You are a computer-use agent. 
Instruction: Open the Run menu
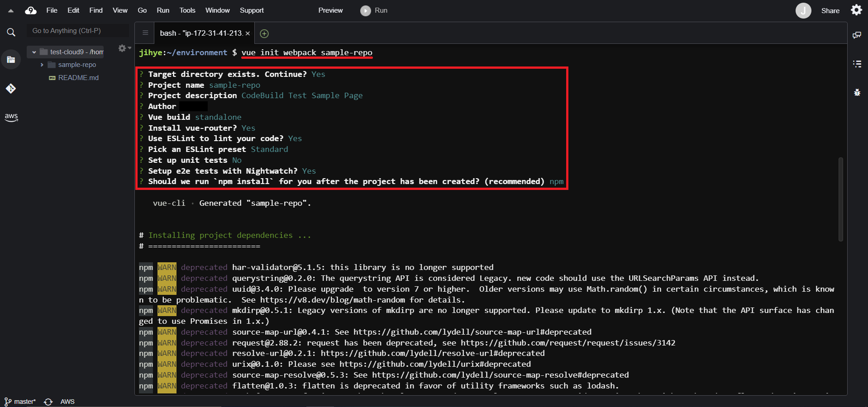tap(163, 10)
